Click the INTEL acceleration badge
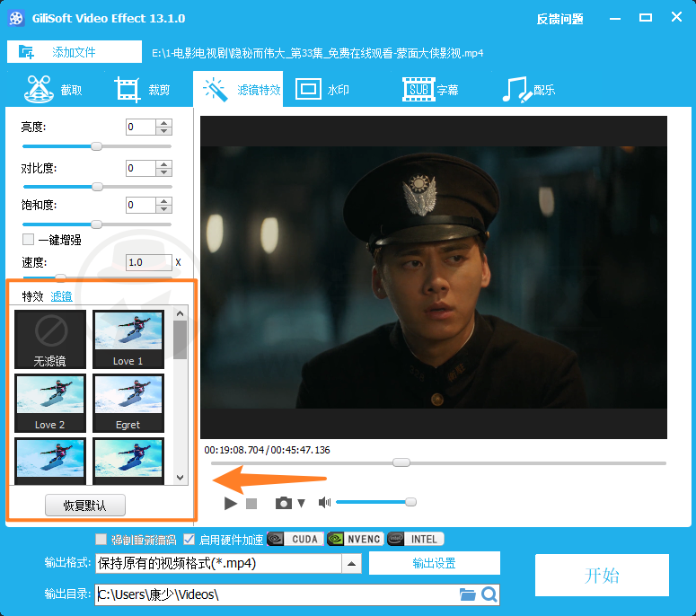Viewport: 696px width, 616px height. coord(416,539)
